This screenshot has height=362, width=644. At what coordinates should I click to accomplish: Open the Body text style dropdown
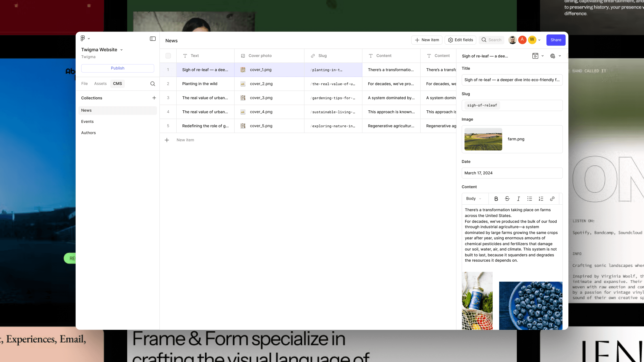[x=474, y=199]
